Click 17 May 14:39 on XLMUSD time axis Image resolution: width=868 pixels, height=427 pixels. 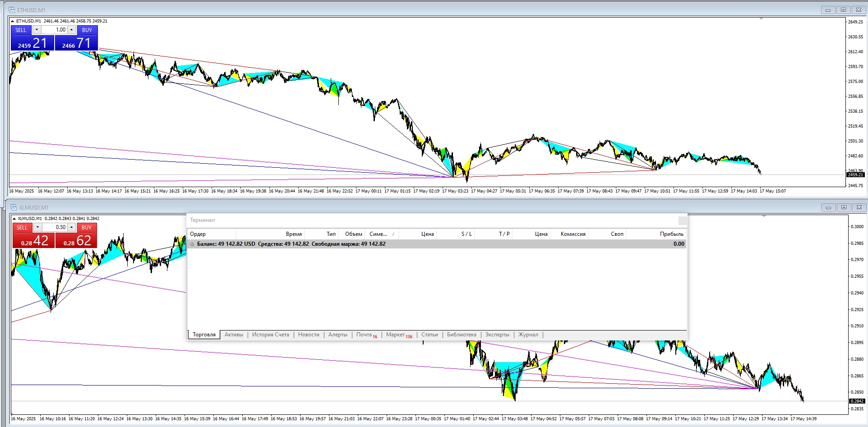point(803,419)
